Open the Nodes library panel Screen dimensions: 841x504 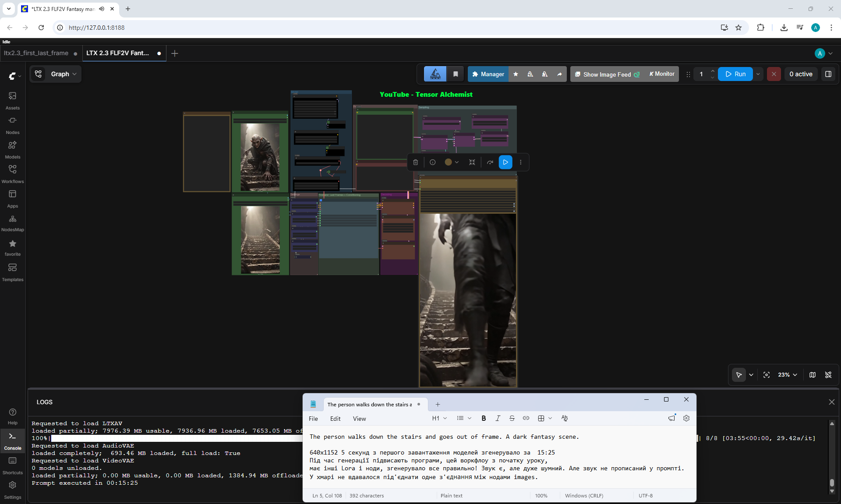(x=12, y=125)
